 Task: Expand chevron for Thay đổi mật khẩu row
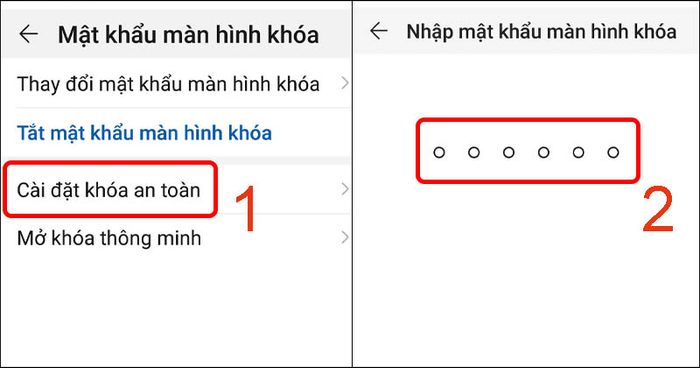(x=345, y=83)
